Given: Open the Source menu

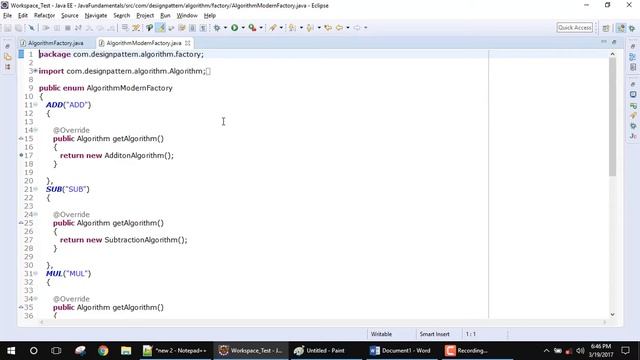Looking at the screenshot, I should (x=69, y=16).
